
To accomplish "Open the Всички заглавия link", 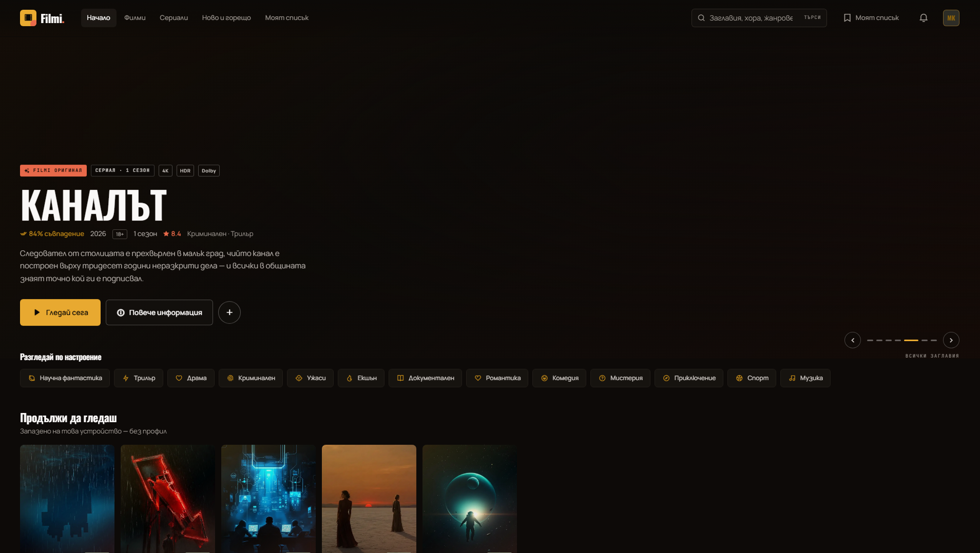I will [x=932, y=356].
